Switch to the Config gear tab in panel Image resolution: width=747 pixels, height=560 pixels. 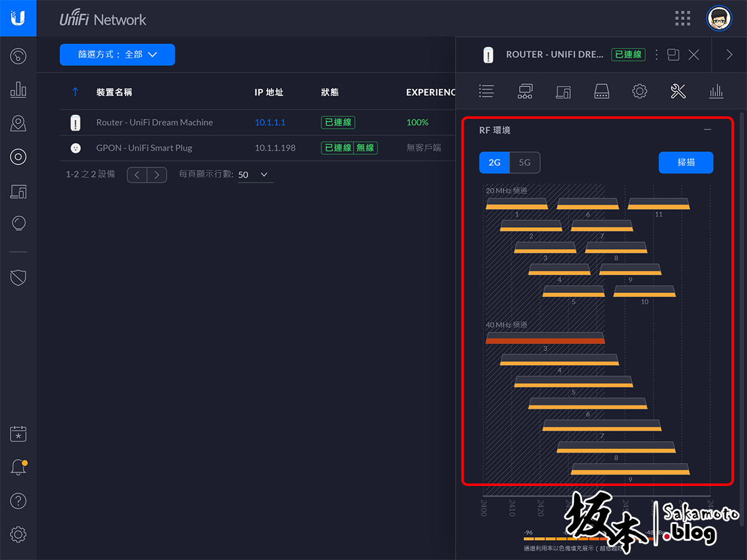coord(639,91)
